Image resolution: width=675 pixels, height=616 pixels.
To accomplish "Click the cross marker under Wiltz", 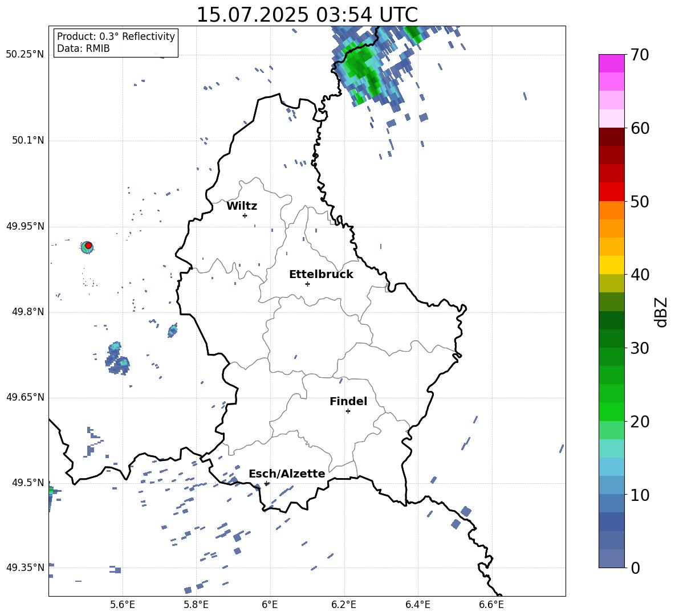I will (x=245, y=215).
